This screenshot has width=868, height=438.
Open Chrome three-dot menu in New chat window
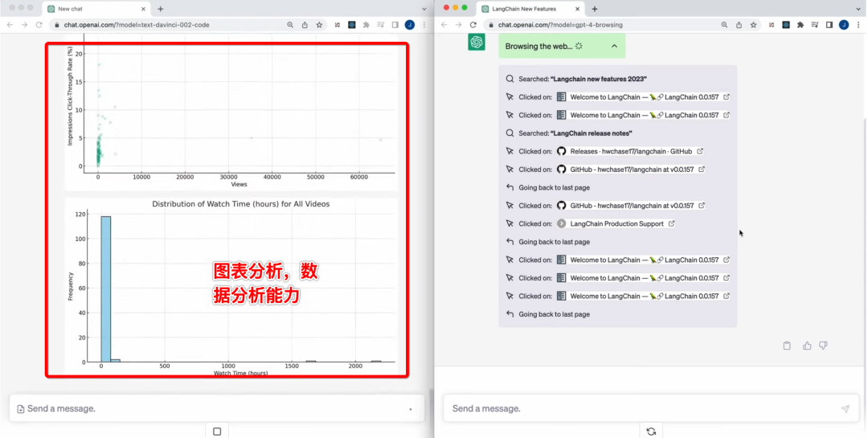(424, 25)
